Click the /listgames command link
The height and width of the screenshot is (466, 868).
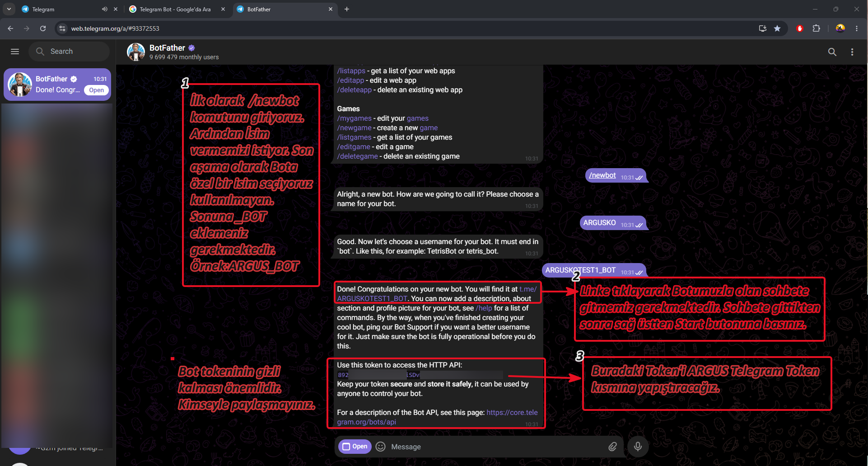354,137
